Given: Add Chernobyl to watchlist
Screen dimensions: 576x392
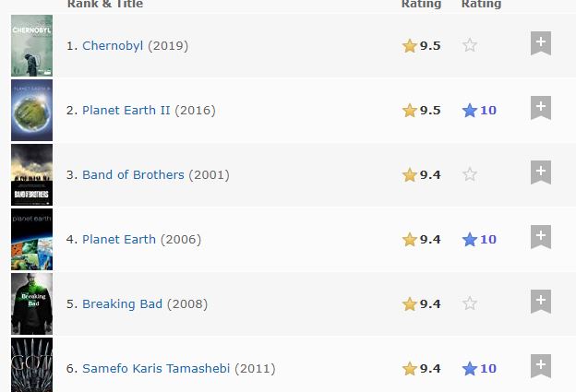Looking at the screenshot, I should (x=541, y=44).
